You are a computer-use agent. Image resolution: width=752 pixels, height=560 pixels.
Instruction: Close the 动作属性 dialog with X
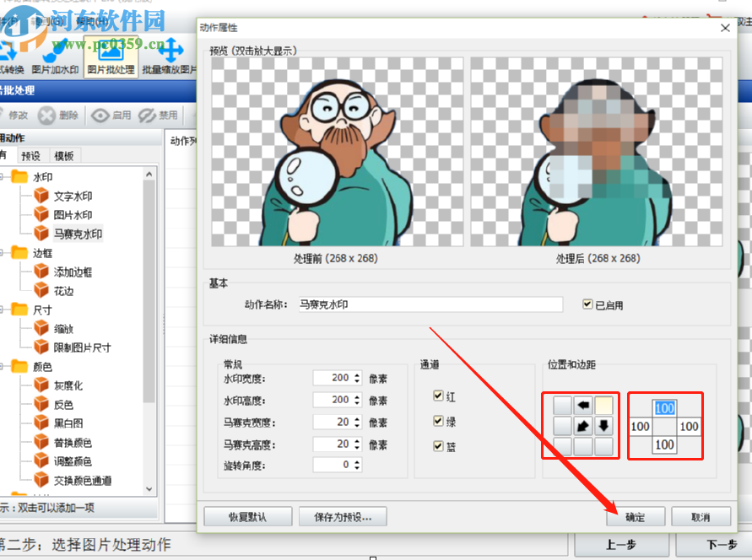click(x=725, y=28)
